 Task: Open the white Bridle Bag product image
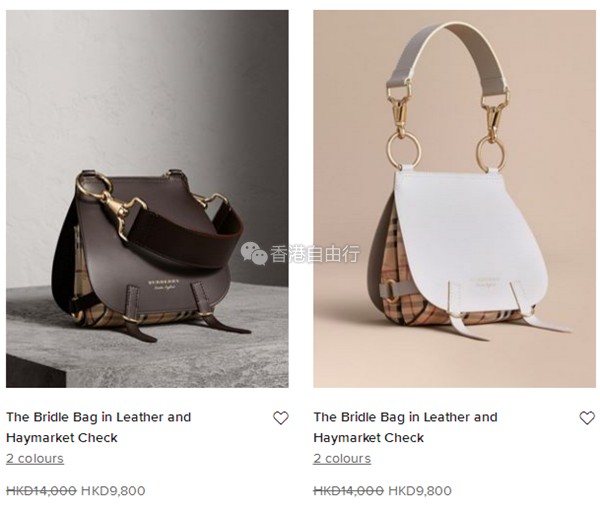454,199
